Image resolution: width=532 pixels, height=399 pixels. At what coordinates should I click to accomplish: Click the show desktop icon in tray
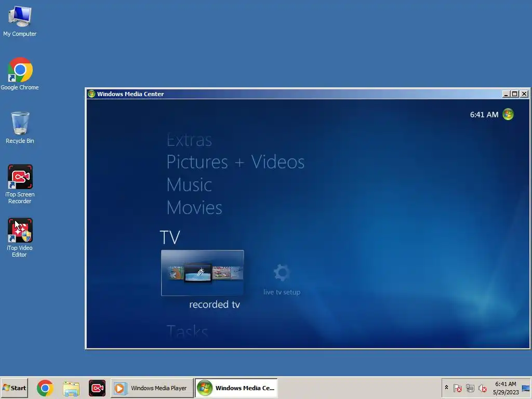click(x=526, y=388)
